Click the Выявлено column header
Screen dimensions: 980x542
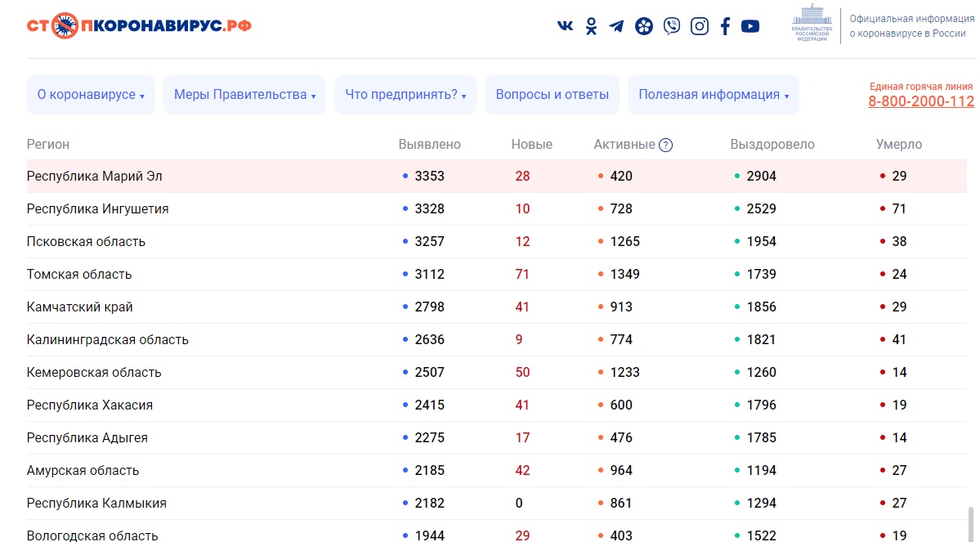click(429, 145)
